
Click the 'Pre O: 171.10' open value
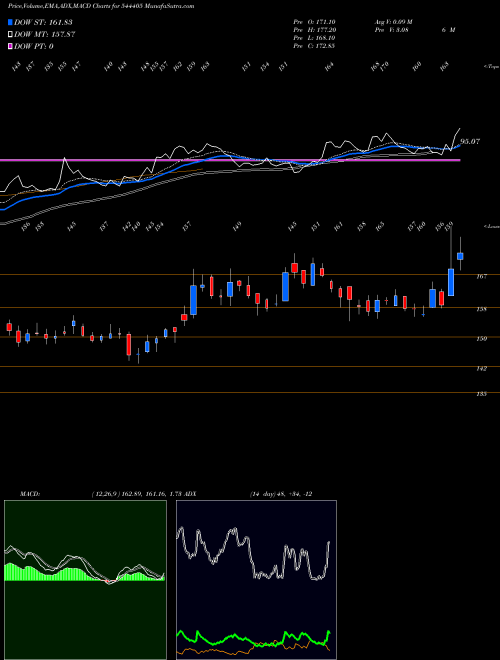(314, 22)
